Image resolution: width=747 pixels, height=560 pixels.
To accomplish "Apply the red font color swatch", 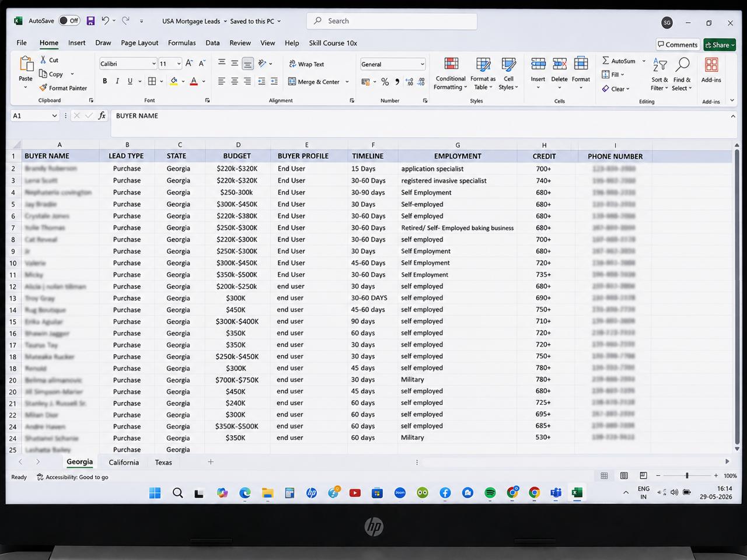I will [x=194, y=81].
